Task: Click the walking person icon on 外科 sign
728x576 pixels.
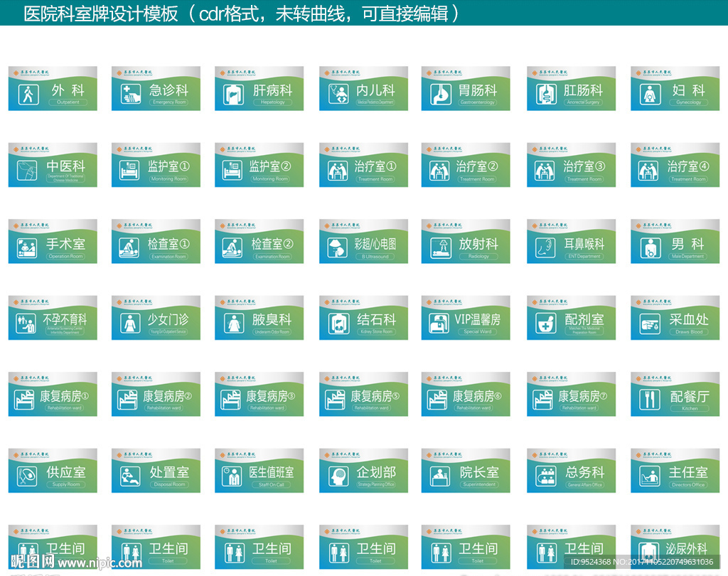Action: (x=28, y=95)
